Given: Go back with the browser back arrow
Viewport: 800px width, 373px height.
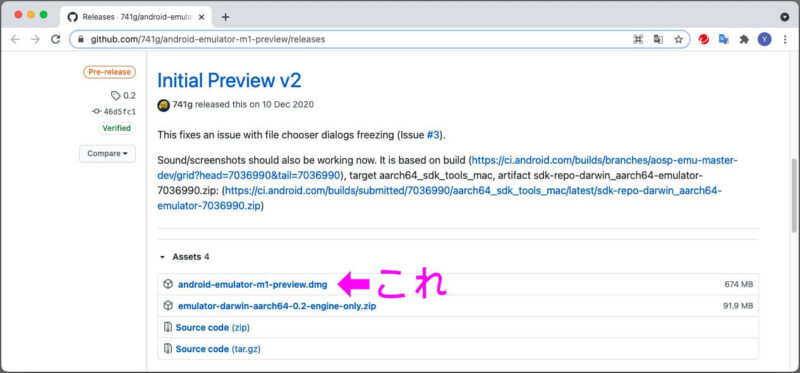Looking at the screenshot, I should click(15, 39).
